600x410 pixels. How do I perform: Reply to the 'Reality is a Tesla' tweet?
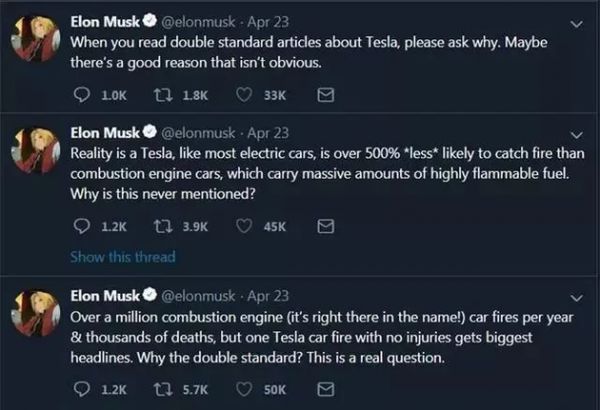tap(83, 227)
